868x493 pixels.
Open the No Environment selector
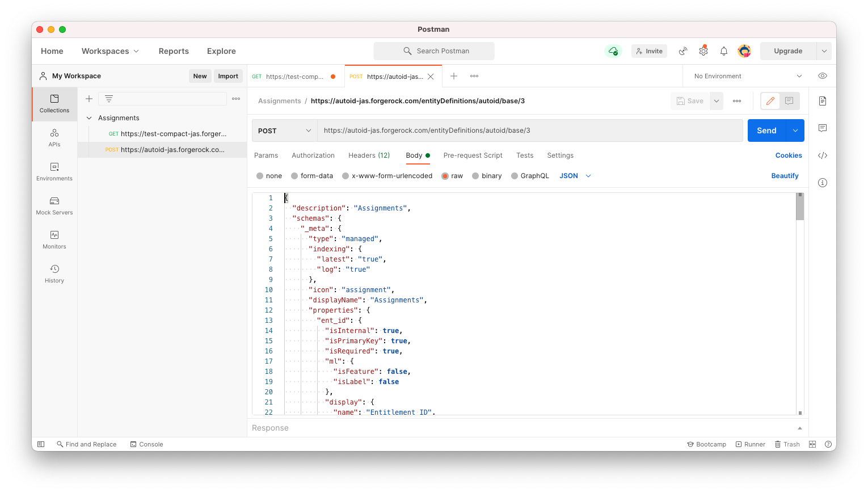748,76
